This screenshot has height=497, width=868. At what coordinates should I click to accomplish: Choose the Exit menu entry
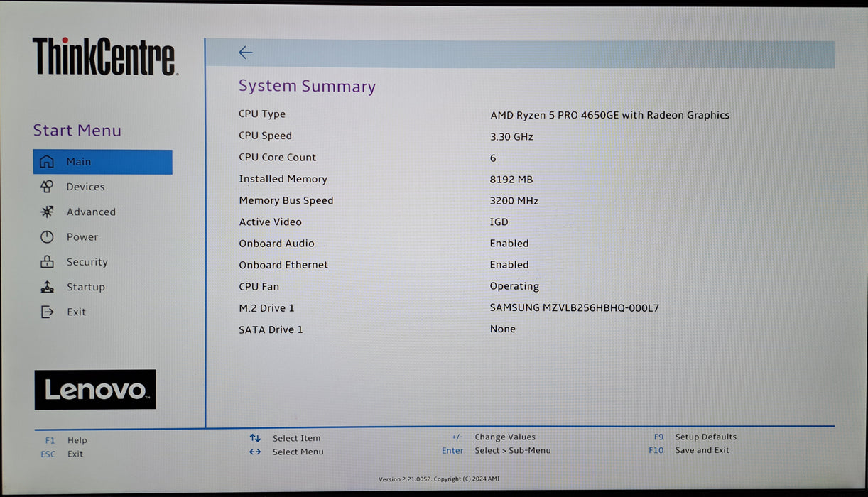[77, 312]
